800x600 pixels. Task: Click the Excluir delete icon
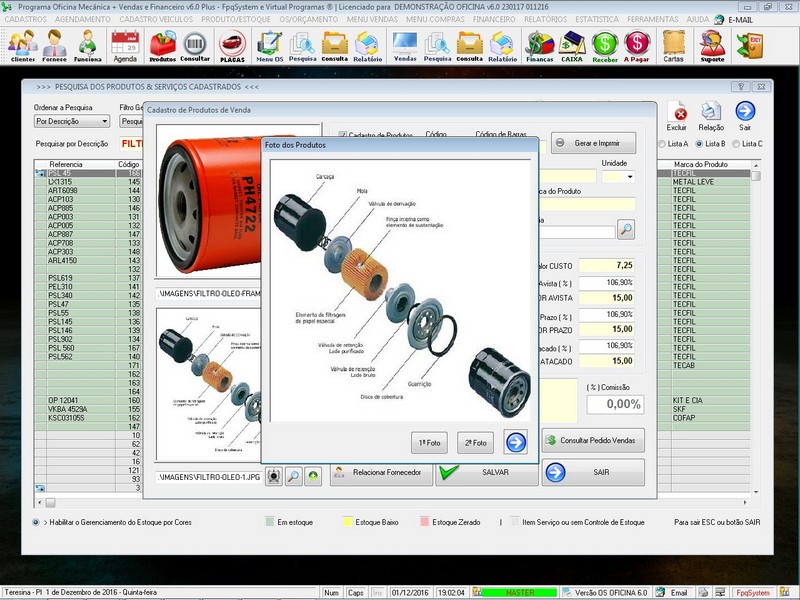pos(677,116)
